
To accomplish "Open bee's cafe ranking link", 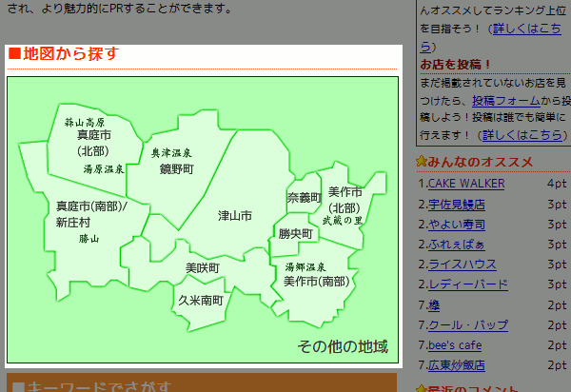I will (x=455, y=345).
